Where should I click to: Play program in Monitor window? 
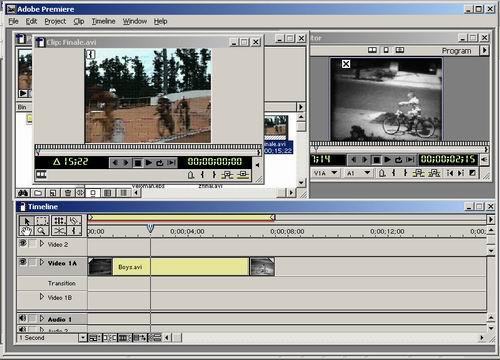point(387,160)
